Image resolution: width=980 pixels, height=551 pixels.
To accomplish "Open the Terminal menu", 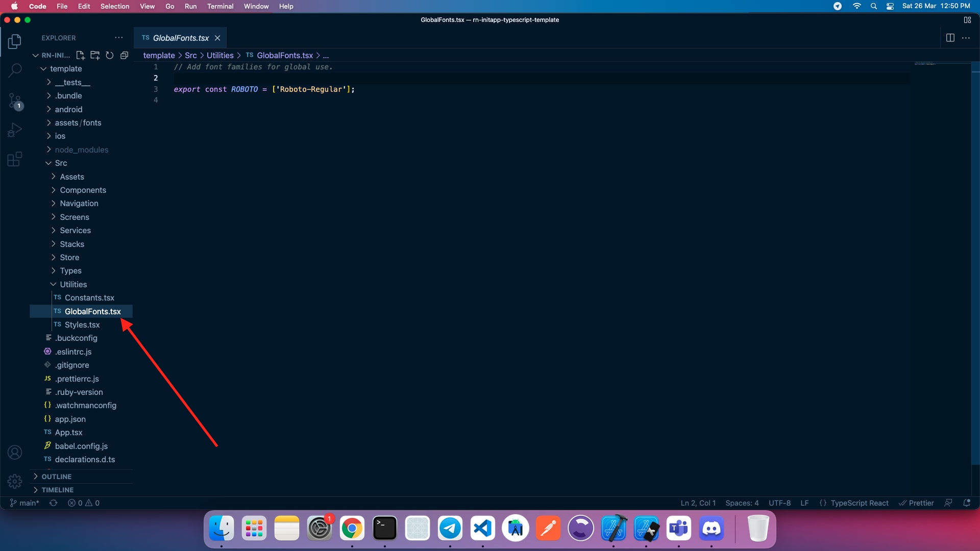I will pyautogui.click(x=220, y=6).
